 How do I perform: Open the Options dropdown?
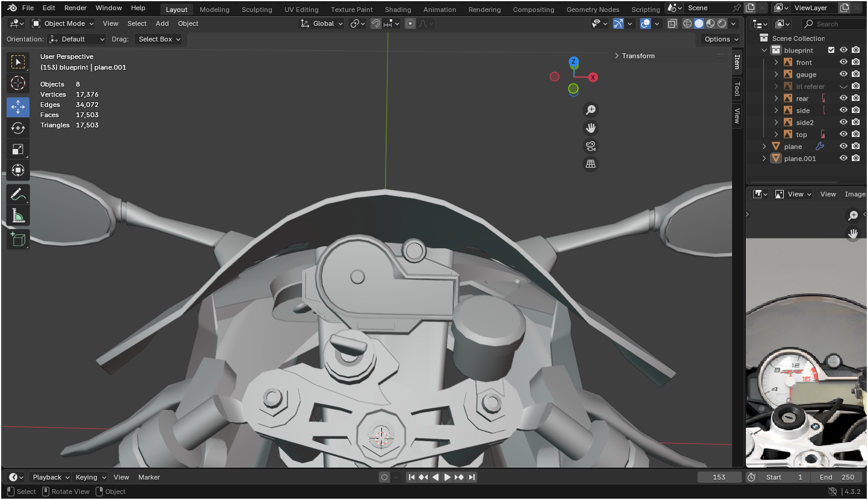(721, 39)
